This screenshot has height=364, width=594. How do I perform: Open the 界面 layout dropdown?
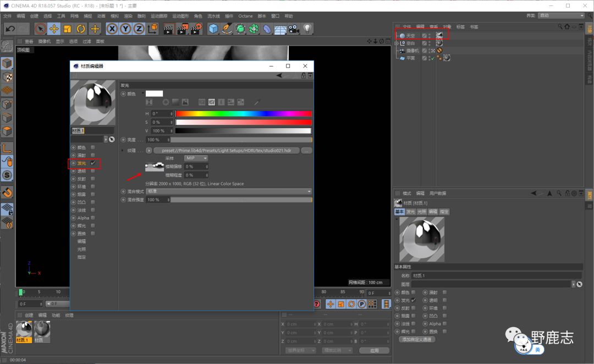pos(561,15)
